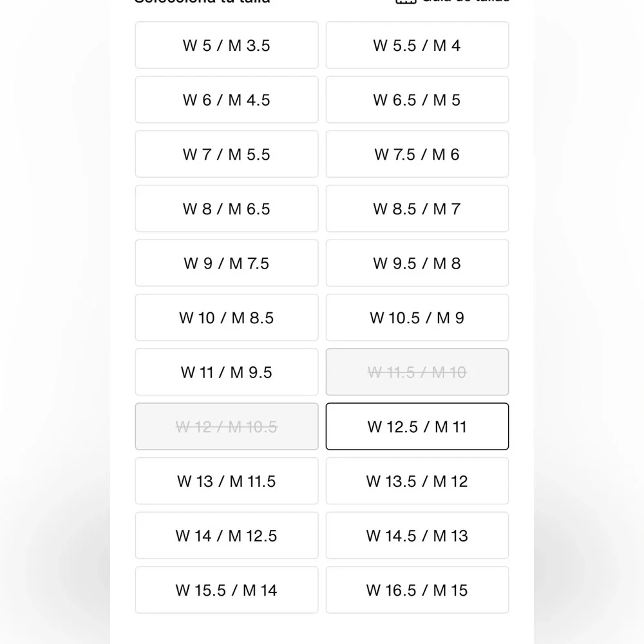The height and width of the screenshot is (644, 644).
Task: Choose the W 7 / M 5.5 option
Action: (x=227, y=155)
